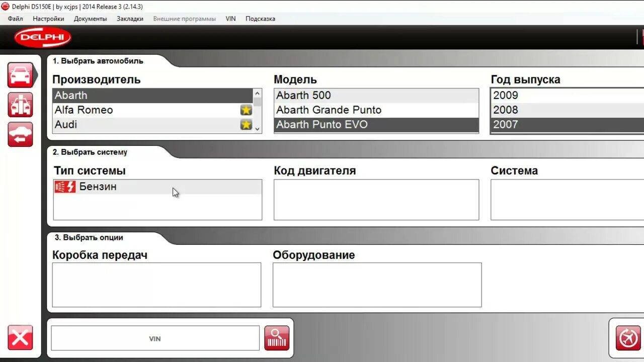
Task: Click the petrol system type icon
Action: point(65,187)
